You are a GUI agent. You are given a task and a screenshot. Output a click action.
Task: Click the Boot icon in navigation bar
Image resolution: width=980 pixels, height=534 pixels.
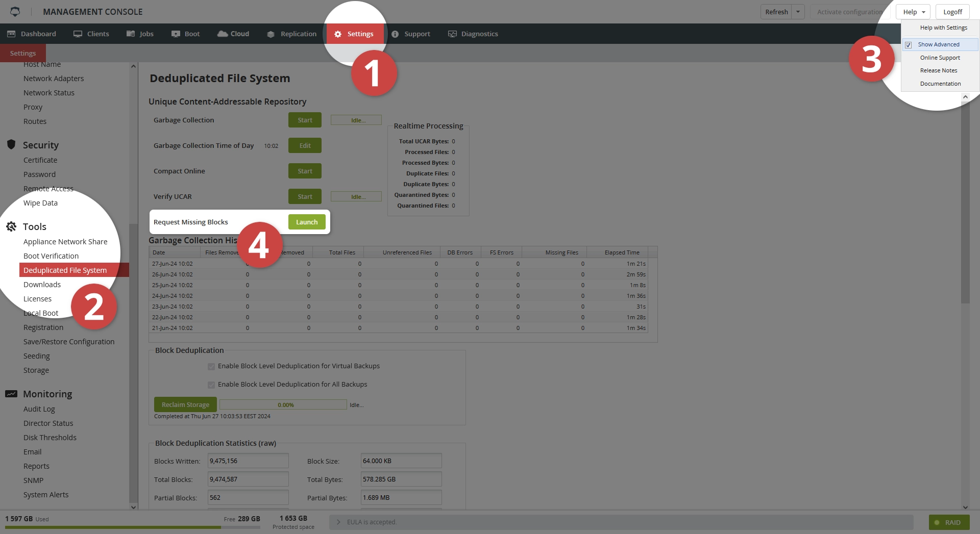pyautogui.click(x=176, y=34)
